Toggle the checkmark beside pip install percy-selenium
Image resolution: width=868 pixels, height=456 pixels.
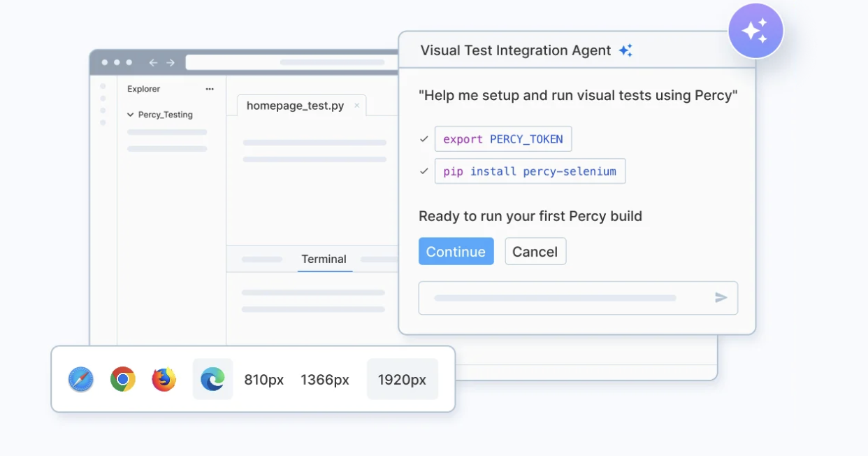(424, 171)
